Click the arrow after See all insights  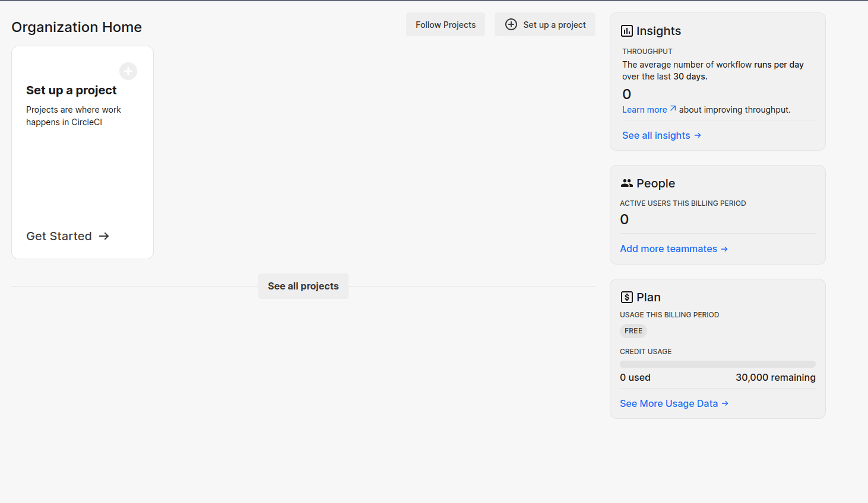(x=698, y=135)
